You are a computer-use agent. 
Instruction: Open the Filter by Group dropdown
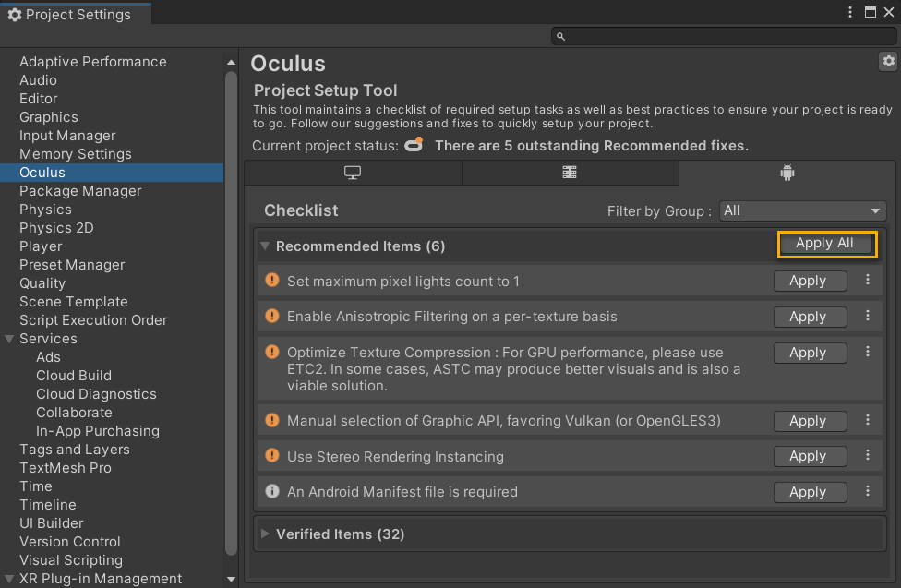(803, 211)
